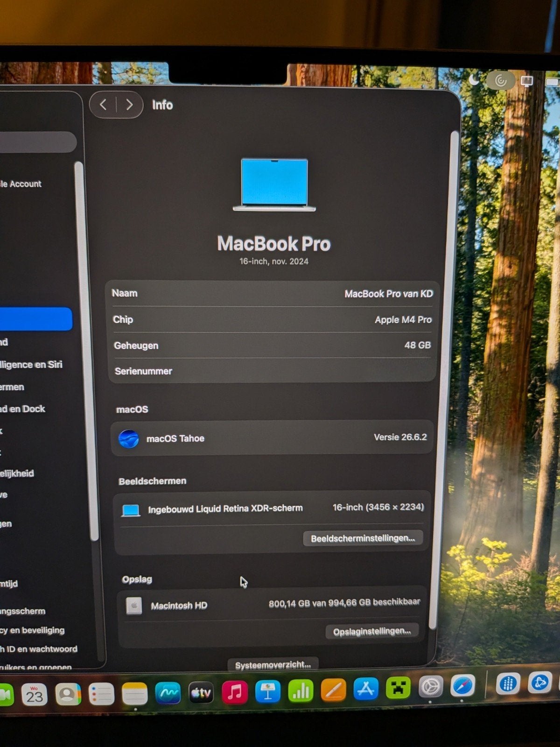
Task: Click the 'macOS Tahoe' label
Action: pyautogui.click(x=175, y=438)
